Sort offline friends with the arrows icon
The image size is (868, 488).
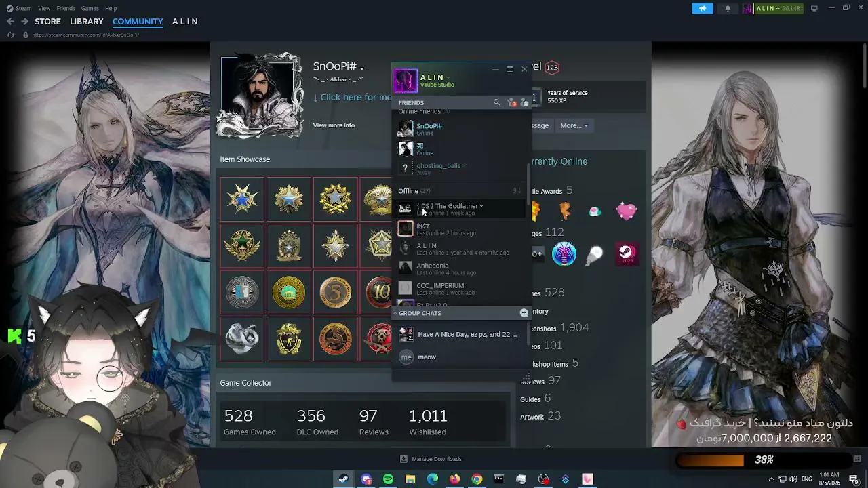[x=517, y=190]
